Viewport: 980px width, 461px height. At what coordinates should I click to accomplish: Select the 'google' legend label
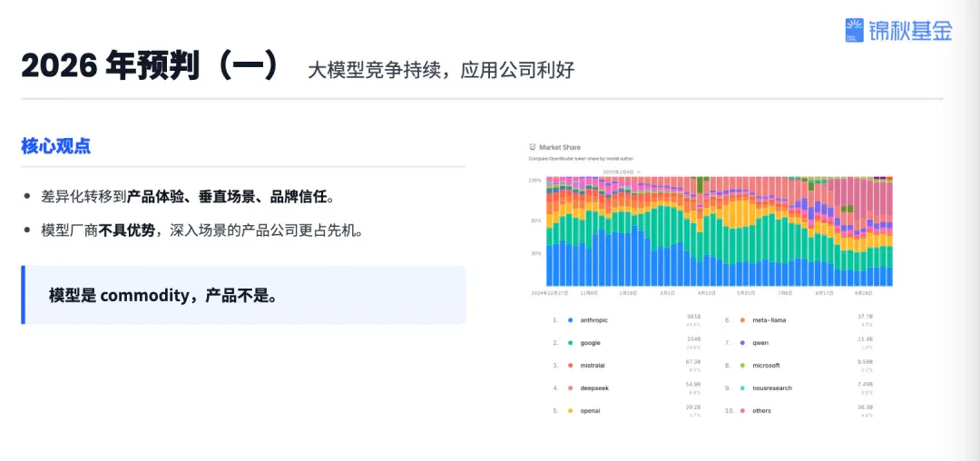pyautogui.click(x=590, y=343)
